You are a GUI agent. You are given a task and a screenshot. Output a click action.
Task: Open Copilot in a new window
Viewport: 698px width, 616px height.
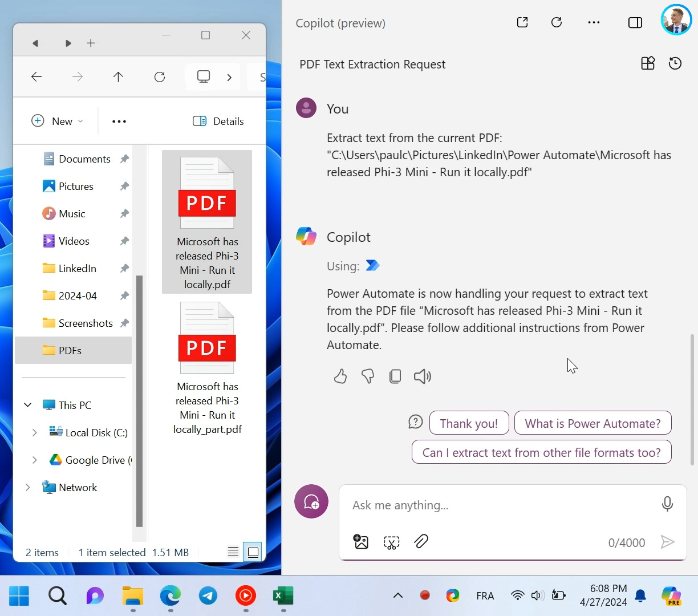point(522,22)
